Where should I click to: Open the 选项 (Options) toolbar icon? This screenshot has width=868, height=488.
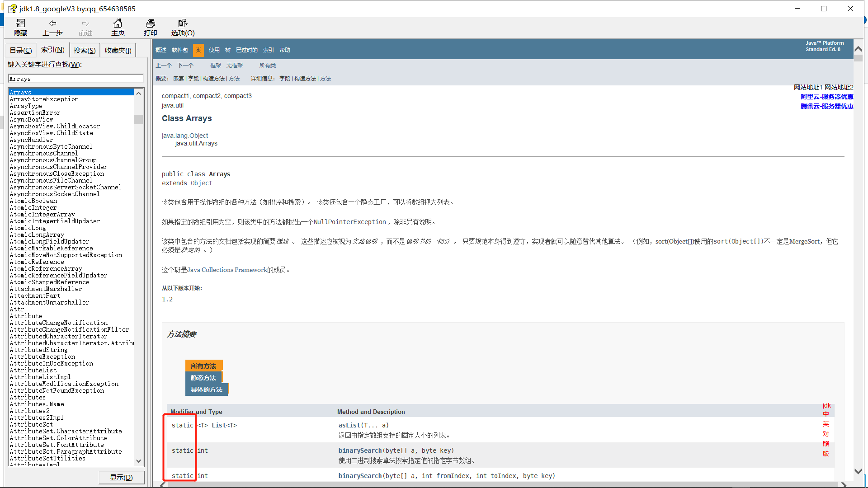pos(183,23)
